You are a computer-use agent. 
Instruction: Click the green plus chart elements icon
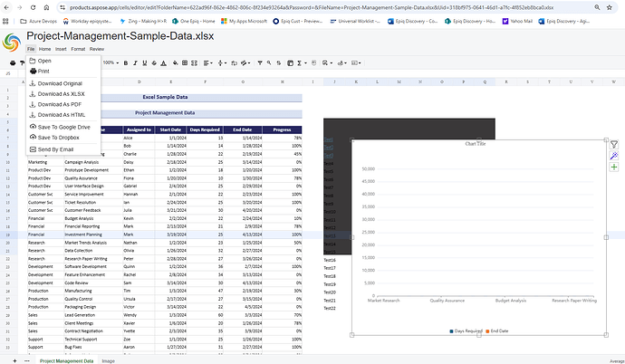point(614,168)
